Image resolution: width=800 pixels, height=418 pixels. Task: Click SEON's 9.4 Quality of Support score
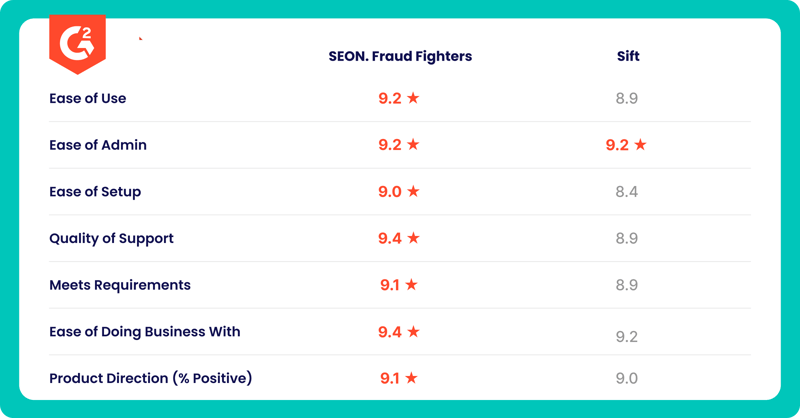click(390, 238)
